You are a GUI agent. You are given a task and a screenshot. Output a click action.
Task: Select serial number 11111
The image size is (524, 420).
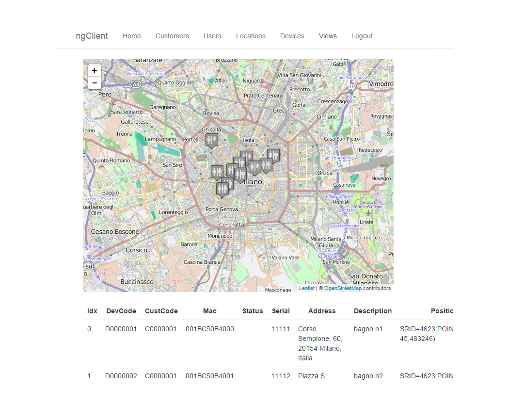pyautogui.click(x=281, y=329)
